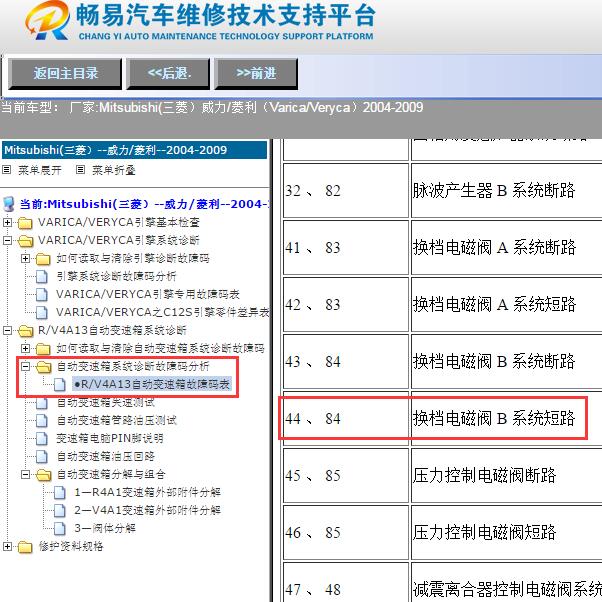The width and height of the screenshot is (602, 602).
Task: Go forward with >>前进 button
Action: click(x=256, y=74)
